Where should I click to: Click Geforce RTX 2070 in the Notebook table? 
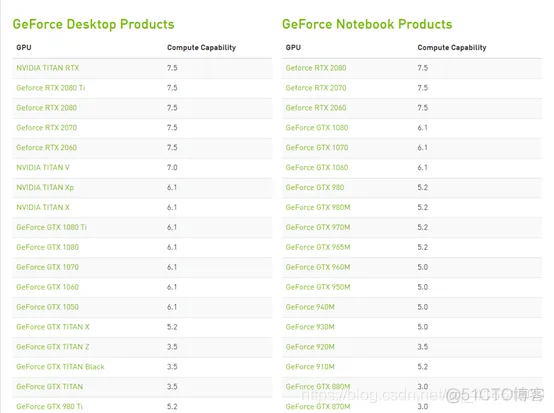(316, 88)
